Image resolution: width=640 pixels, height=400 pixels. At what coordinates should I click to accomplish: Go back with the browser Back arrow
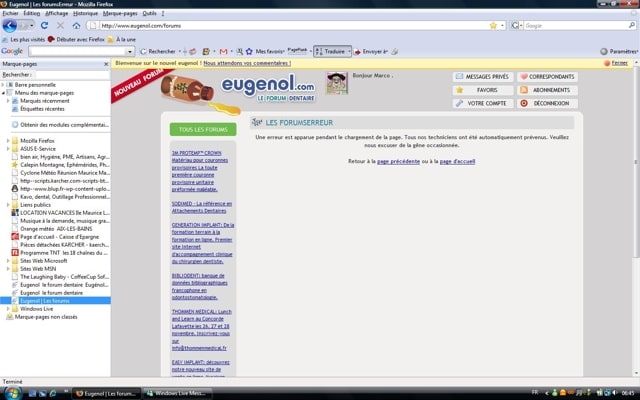tap(9, 26)
